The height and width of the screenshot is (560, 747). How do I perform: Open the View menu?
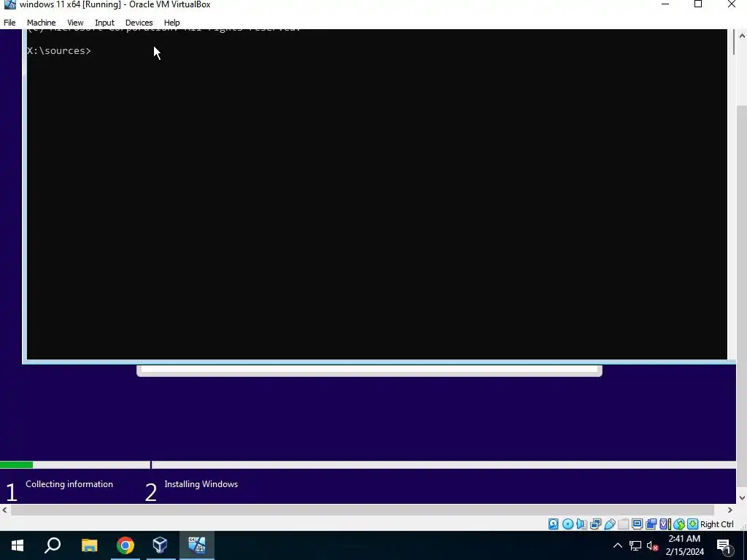[75, 23]
